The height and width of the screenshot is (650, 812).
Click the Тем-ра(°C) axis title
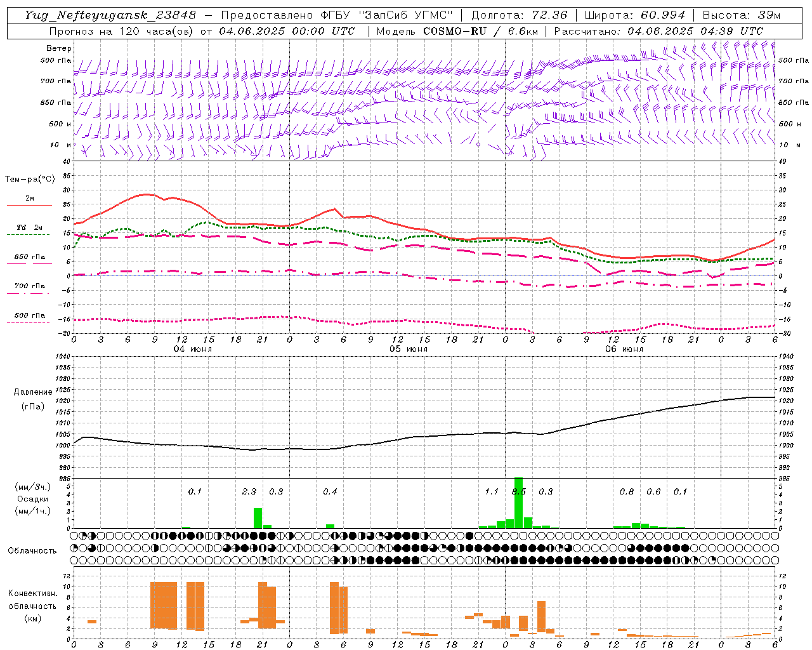pos(30,180)
